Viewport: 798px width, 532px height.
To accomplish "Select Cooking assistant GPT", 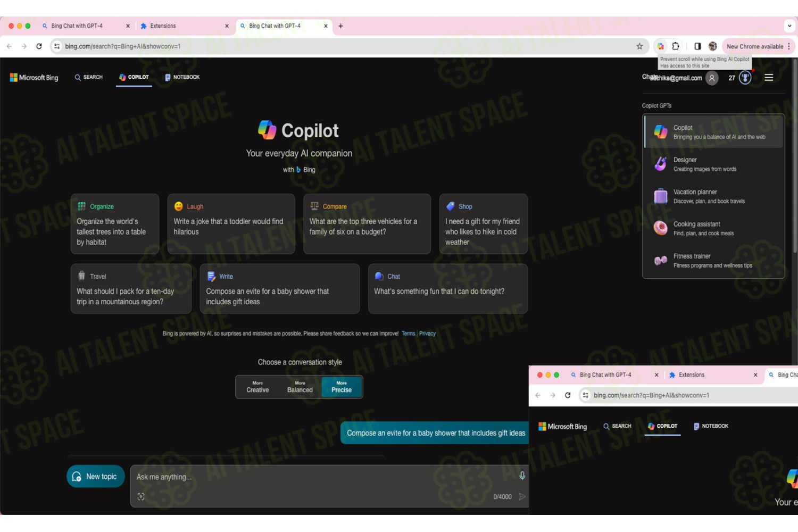I will (x=713, y=228).
